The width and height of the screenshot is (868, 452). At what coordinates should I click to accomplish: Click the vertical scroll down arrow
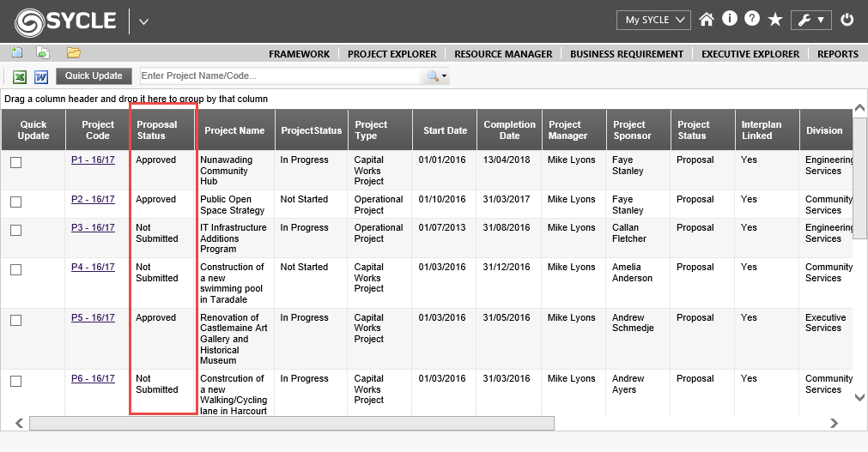click(859, 397)
